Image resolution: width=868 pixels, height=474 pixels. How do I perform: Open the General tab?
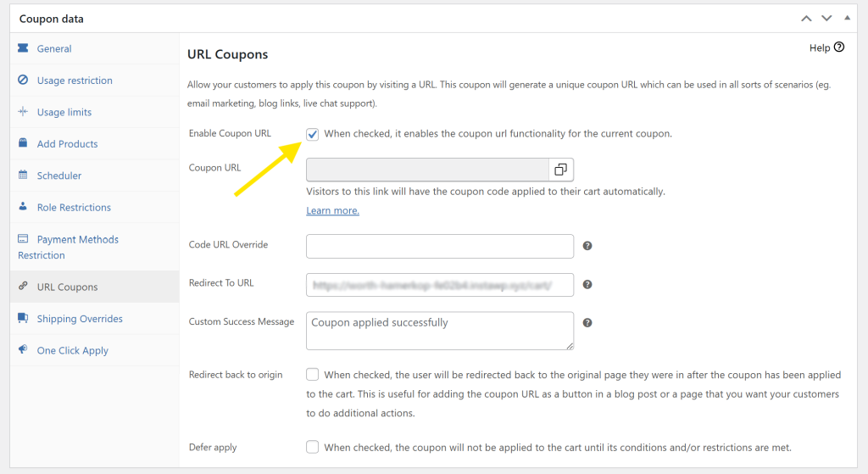(95, 48)
